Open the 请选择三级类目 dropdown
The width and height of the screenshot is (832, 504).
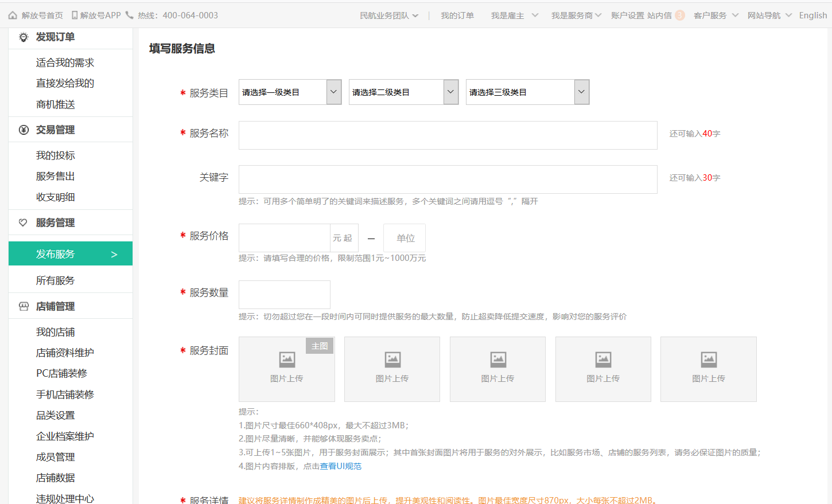(x=527, y=92)
